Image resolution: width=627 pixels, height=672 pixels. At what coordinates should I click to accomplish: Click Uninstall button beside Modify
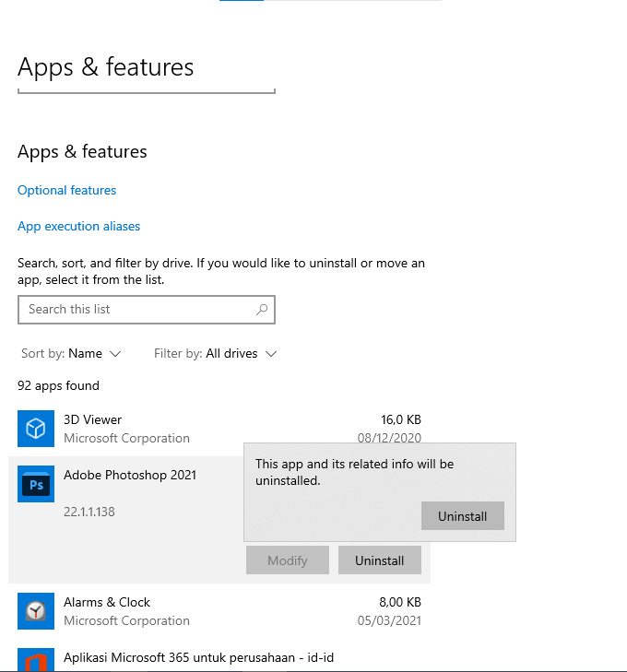[x=380, y=560]
